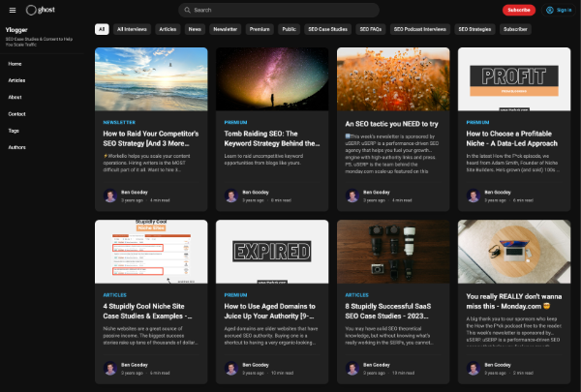581x392 pixels.
Task: Go to Authors in the sidebar
Action: coord(17,147)
